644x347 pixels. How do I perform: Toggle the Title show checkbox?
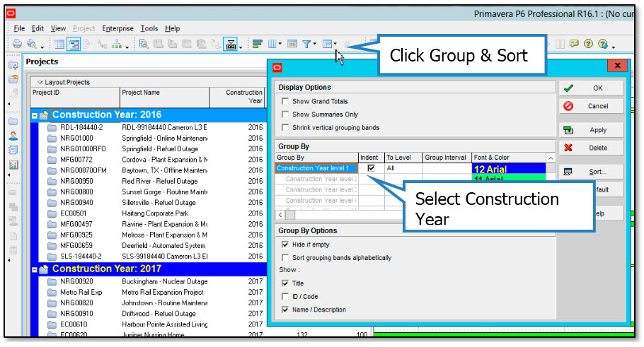pyautogui.click(x=284, y=283)
